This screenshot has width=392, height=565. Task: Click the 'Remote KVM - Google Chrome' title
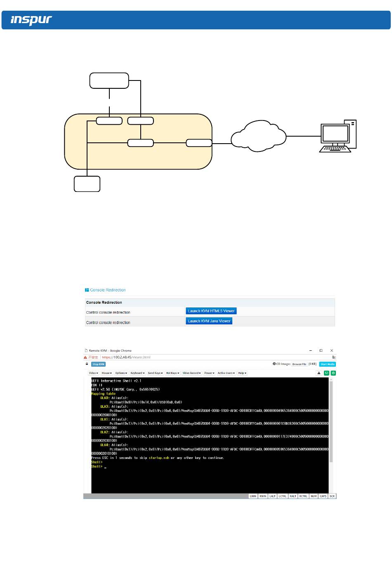[x=110, y=350]
